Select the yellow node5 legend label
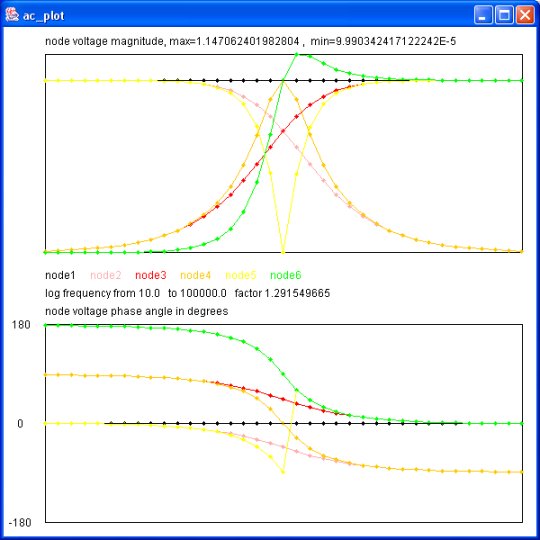This screenshot has height=540, width=540. (240, 275)
